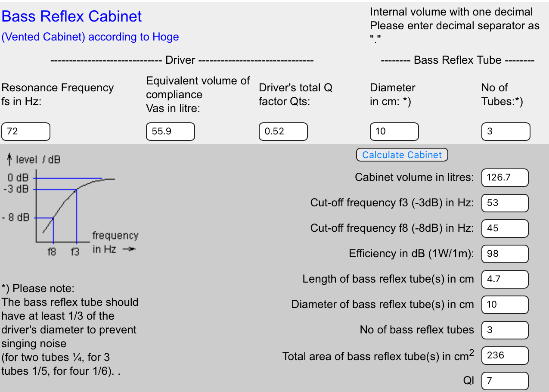Viewport: 549px width, 392px height.
Task: Click the No of bass reflex tubes output
Action: pos(505,330)
